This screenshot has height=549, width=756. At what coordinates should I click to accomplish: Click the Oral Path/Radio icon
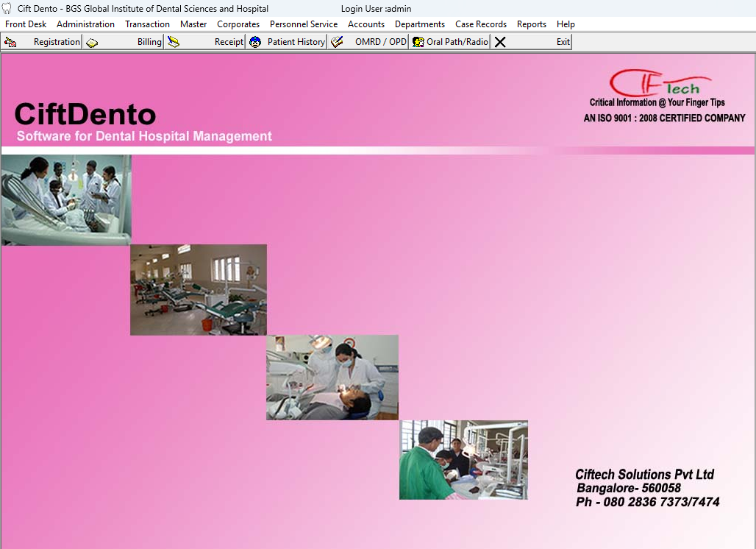pos(418,42)
